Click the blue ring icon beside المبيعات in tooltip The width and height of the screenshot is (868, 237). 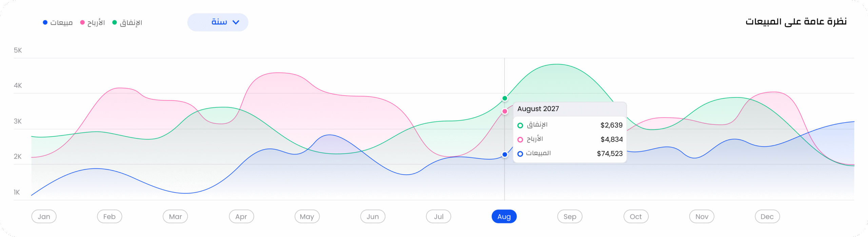tap(520, 154)
